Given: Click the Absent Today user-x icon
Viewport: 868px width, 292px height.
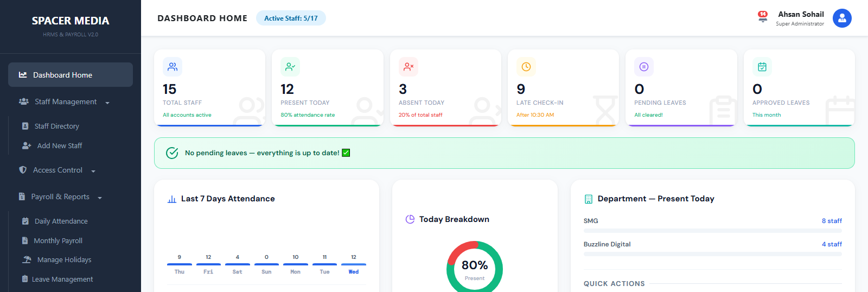Looking at the screenshot, I should click(x=409, y=67).
